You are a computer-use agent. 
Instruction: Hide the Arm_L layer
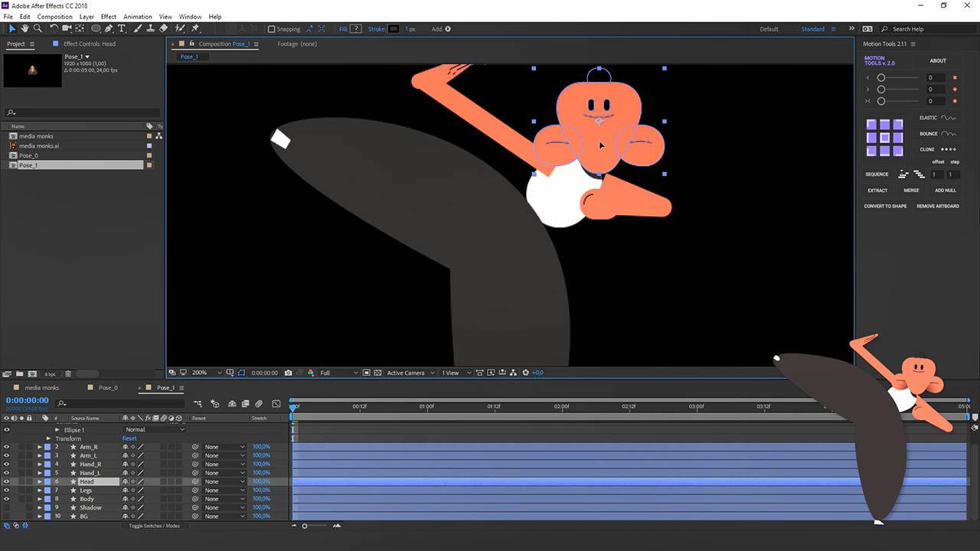(x=6, y=455)
